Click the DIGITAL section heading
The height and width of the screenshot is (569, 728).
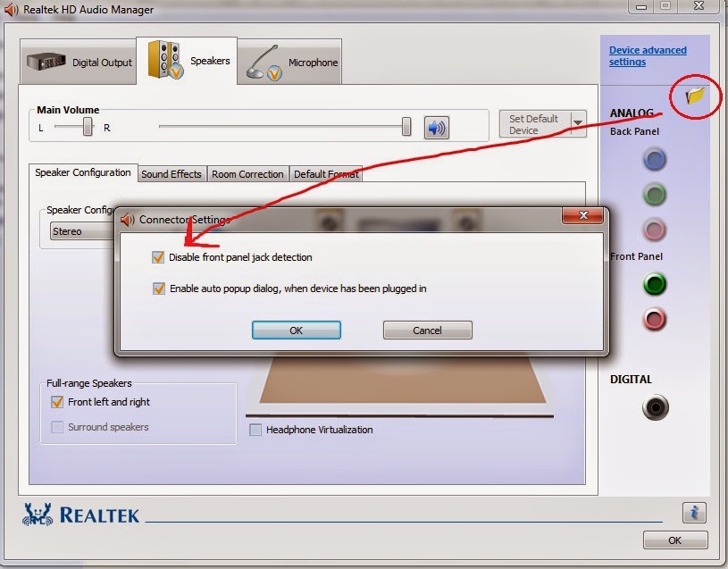tap(631, 379)
